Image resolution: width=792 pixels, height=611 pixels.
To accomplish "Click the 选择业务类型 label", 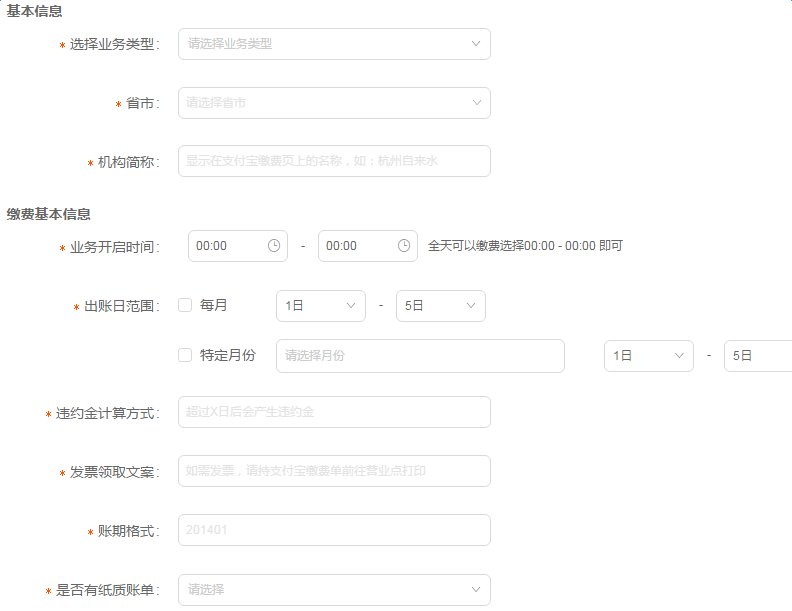I will click(112, 44).
